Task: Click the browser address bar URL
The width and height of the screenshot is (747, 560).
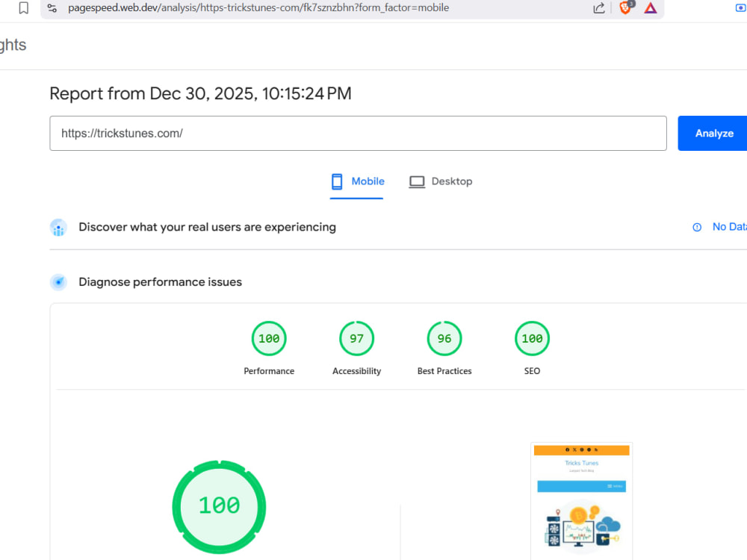Action: click(x=258, y=7)
